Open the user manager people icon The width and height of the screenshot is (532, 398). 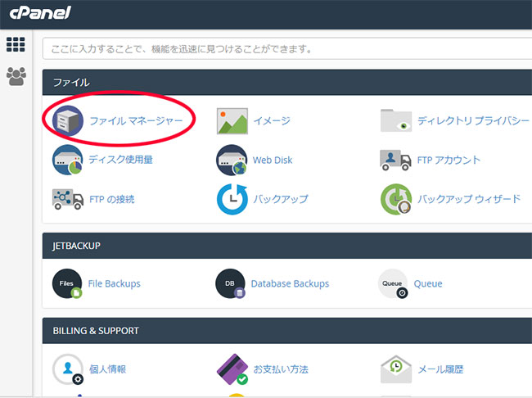16,76
